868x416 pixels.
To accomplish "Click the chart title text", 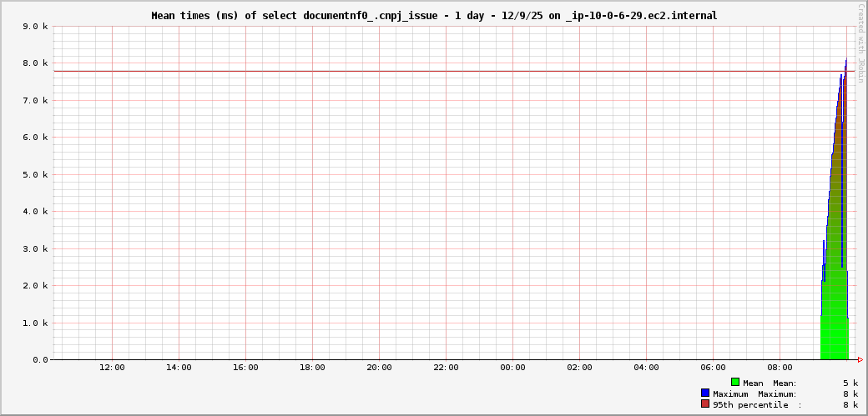I will point(433,16).
